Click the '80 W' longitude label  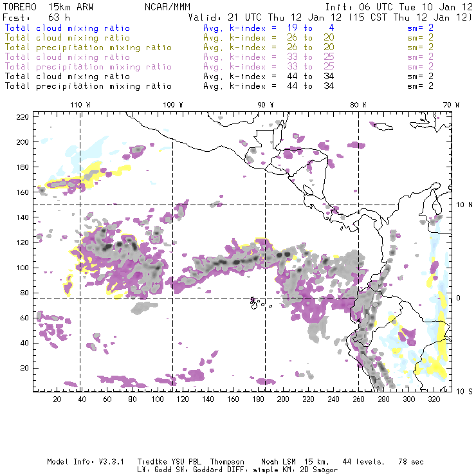point(358,105)
